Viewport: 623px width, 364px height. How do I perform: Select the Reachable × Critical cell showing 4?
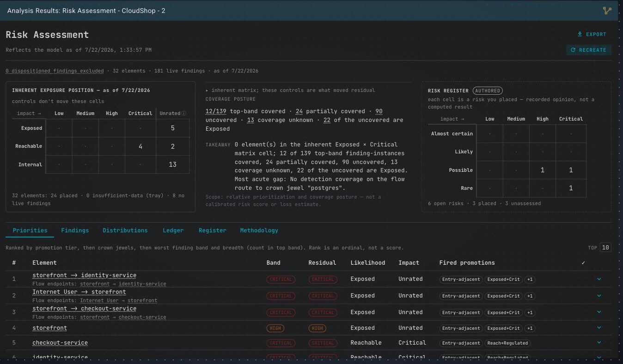(140, 146)
